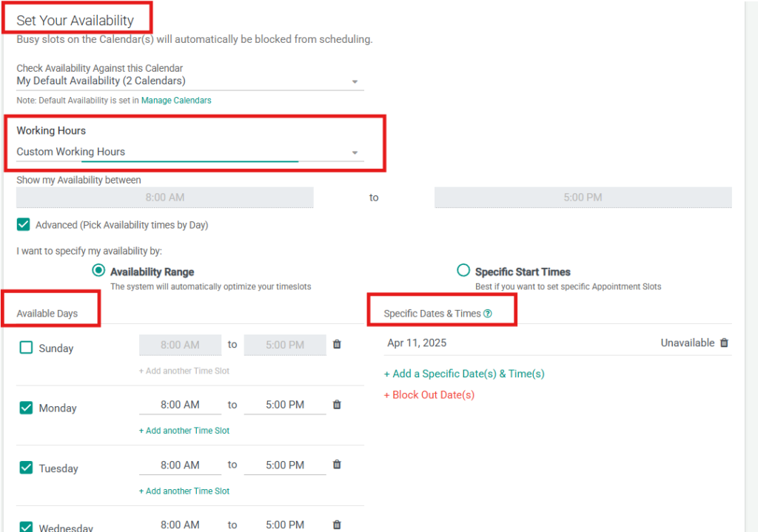Screen dimensions: 758x532
Task: Delete Sunday time slot with trash icon
Action: click(x=337, y=345)
